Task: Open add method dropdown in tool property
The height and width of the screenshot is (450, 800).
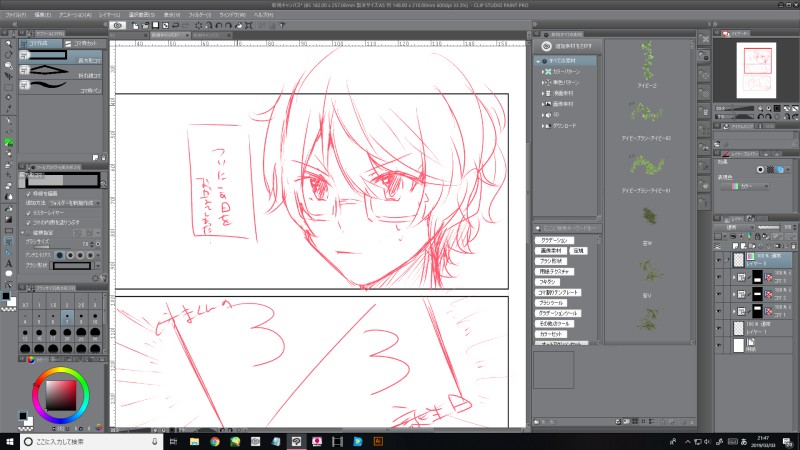Action: click(x=75, y=203)
